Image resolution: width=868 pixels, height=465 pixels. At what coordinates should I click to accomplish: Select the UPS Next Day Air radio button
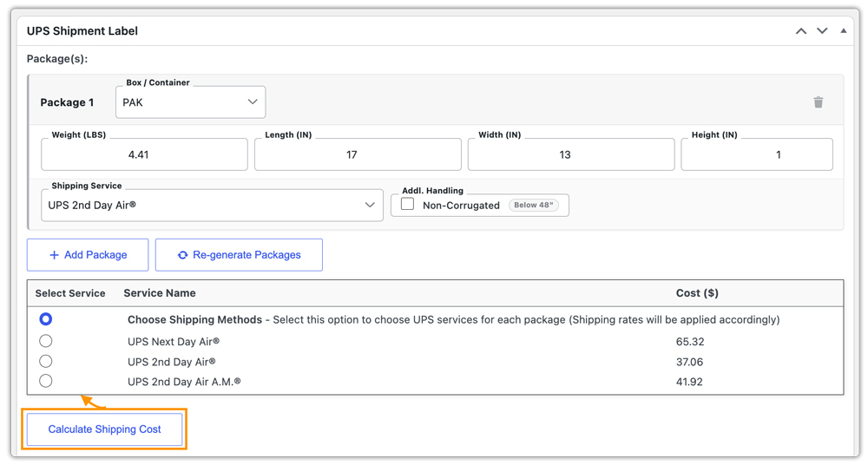pyautogui.click(x=46, y=341)
